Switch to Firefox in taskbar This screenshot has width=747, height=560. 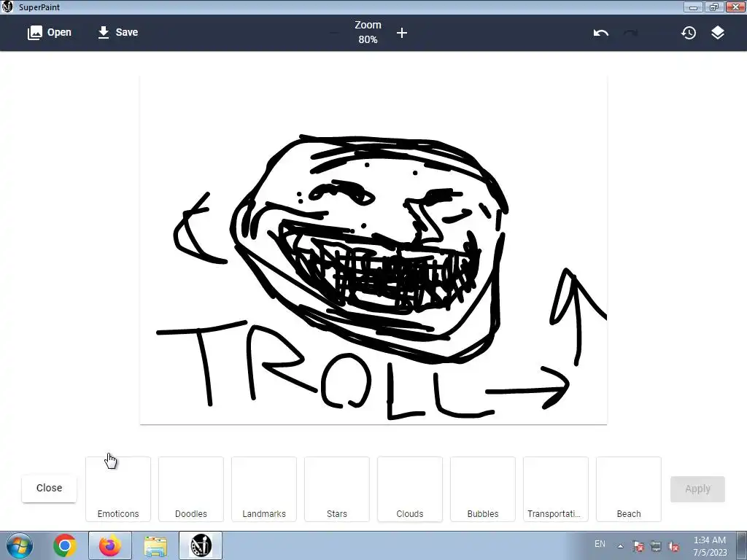(x=110, y=545)
